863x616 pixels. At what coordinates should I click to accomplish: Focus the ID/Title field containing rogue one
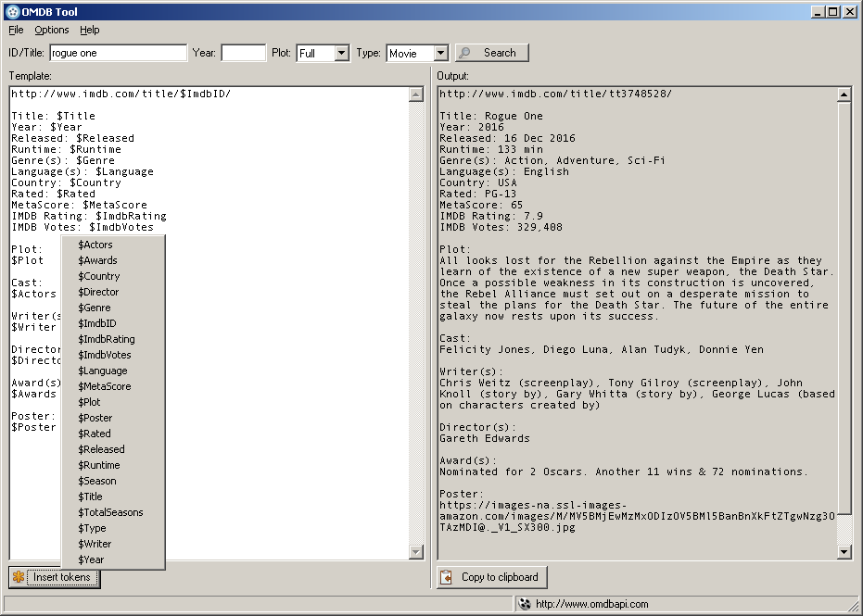tap(119, 53)
